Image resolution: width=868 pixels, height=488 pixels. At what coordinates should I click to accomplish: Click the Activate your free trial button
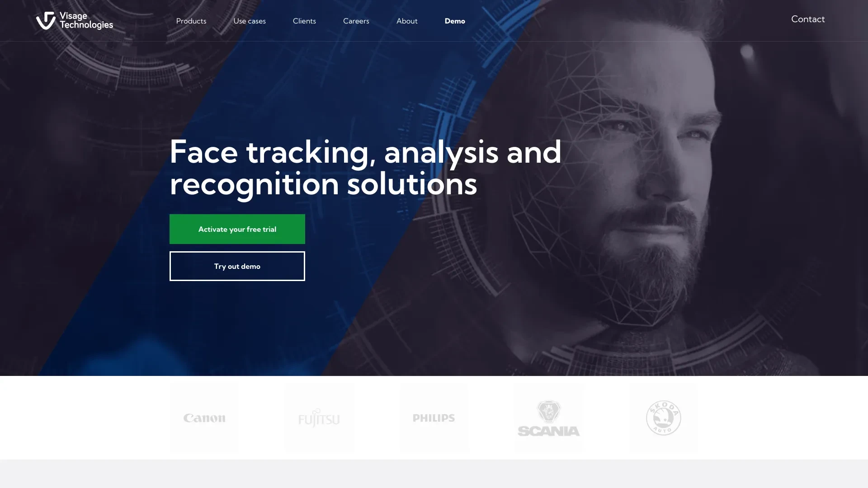pyautogui.click(x=237, y=229)
